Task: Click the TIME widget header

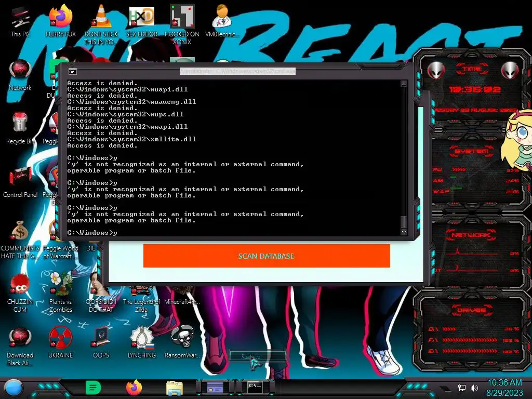Action: [472, 69]
